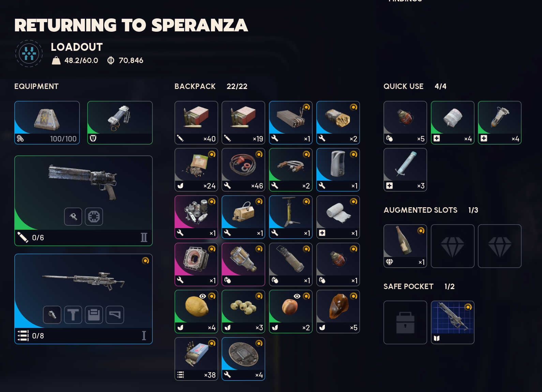This screenshot has height=392, width=542.
Task: Click the circuit board item x4
Action: coord(243,359)
